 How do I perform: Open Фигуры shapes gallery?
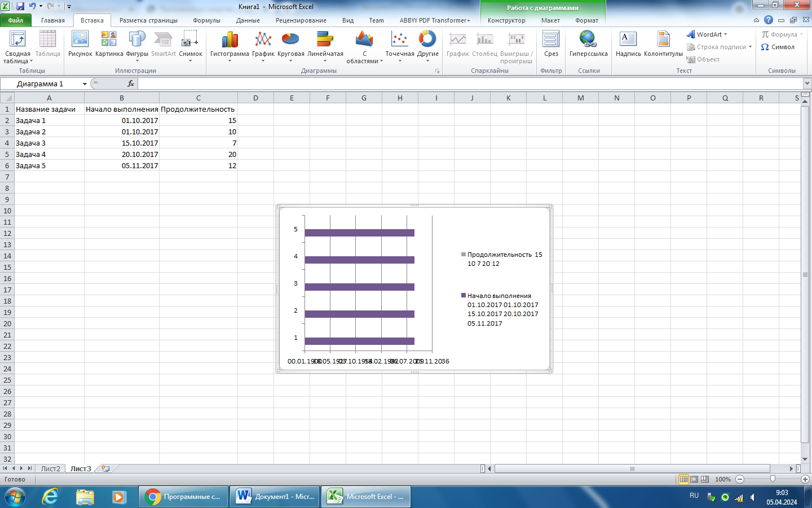point(137,46)
